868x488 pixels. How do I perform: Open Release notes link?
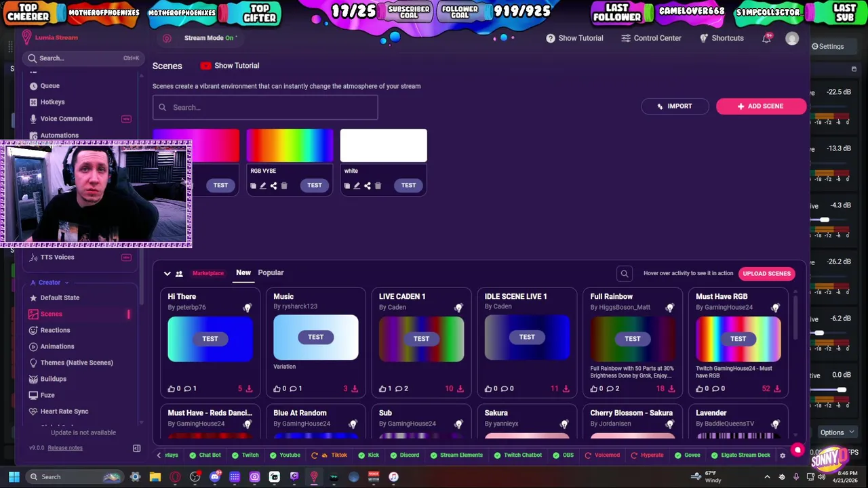(x=65, y=448)
